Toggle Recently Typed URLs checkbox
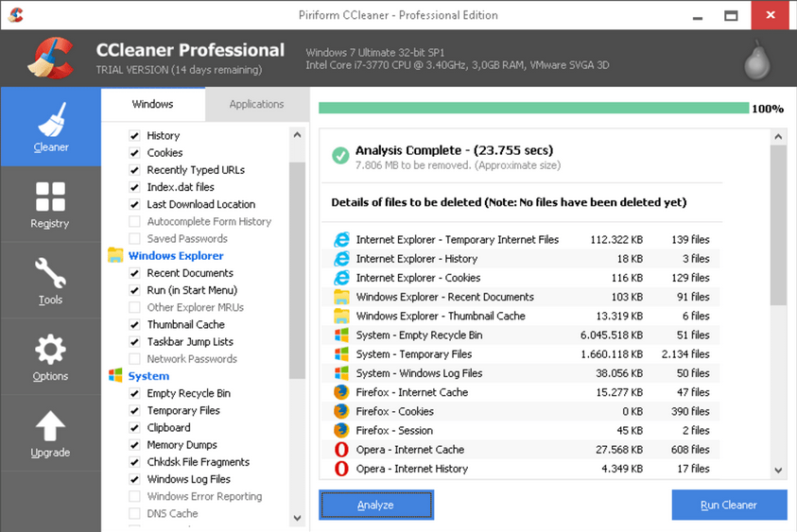Image resolution: width=797 pixels, height=532 pixels. (134, 170)
